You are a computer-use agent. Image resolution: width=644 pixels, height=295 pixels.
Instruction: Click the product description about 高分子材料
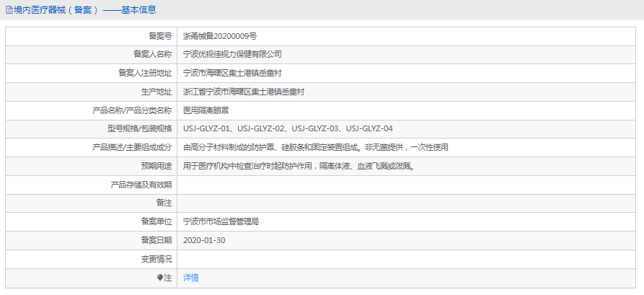click(316, 147)
